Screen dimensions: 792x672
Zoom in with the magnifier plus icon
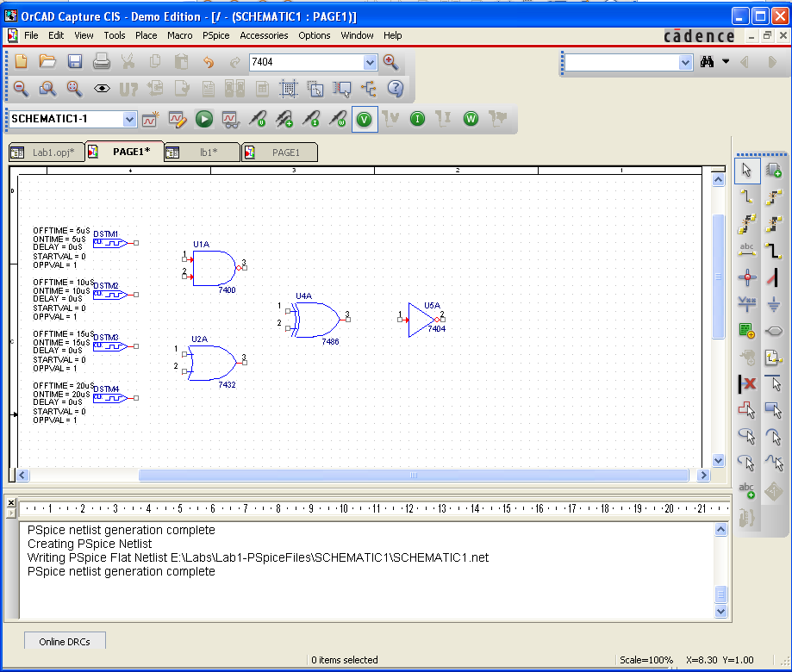click(x=390, y=62)
